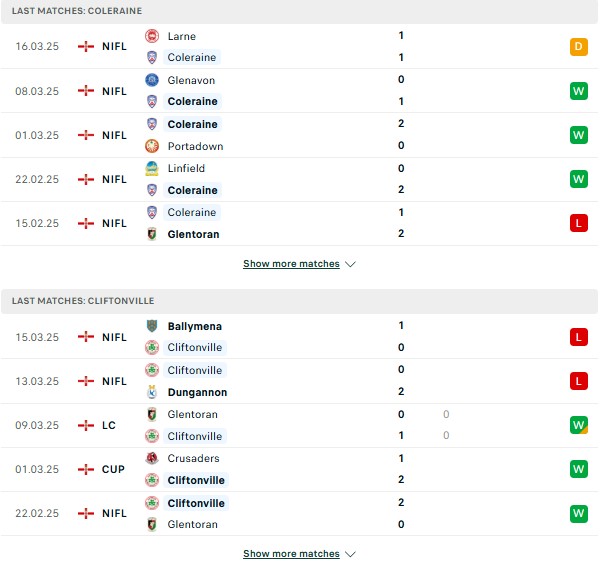600x568 pixels.
Task: Click the Glenavon club crest icon
Action: click(x=152, y=80)
